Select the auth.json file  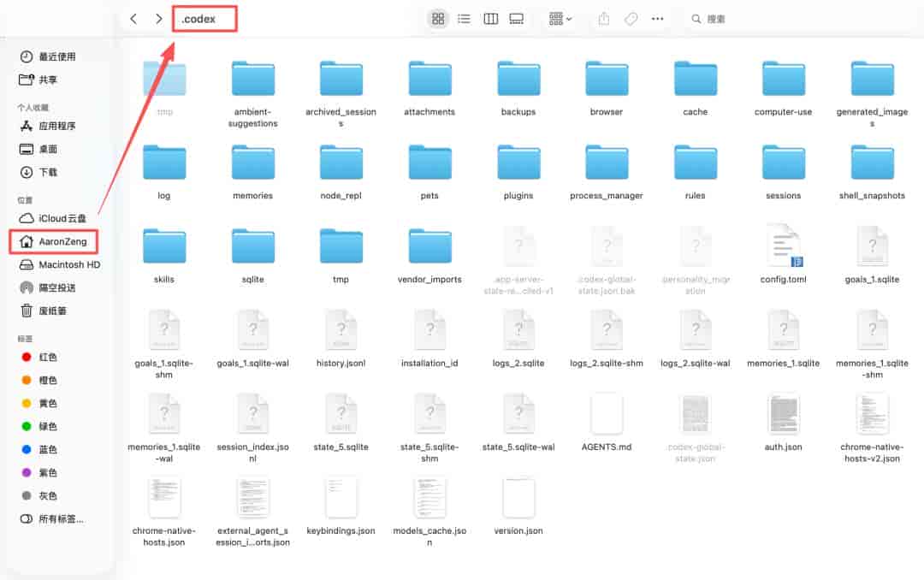pos(783,422)
